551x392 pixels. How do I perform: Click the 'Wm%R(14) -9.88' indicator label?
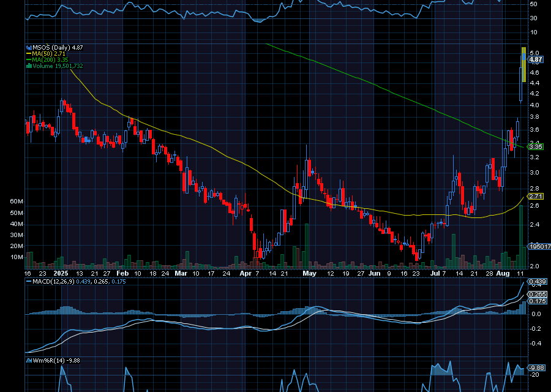point(56,360)
